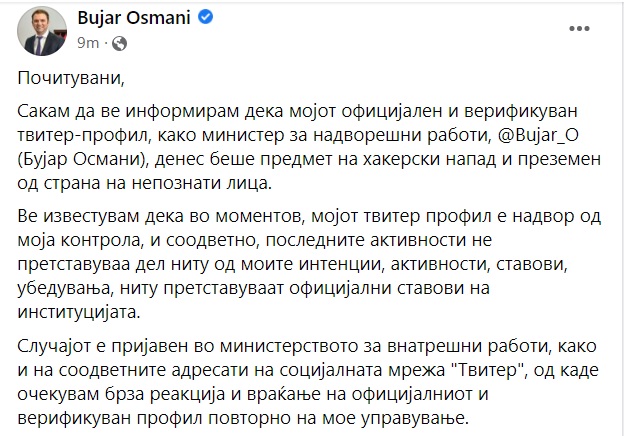Viewport: 624px width, 436px height.
Task: Open the three-dot post options menu
Action: (x=579, y=29)
